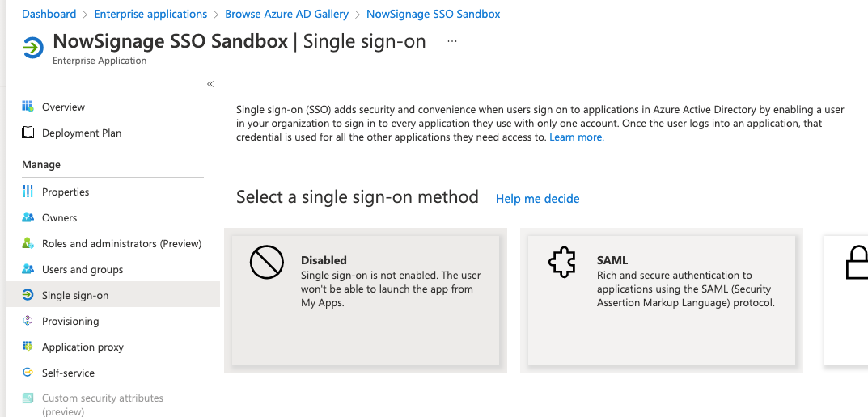The height and width of the screenshot is (417, 868).
Task: Click the Overview grid icon
Action: [28, 107]
